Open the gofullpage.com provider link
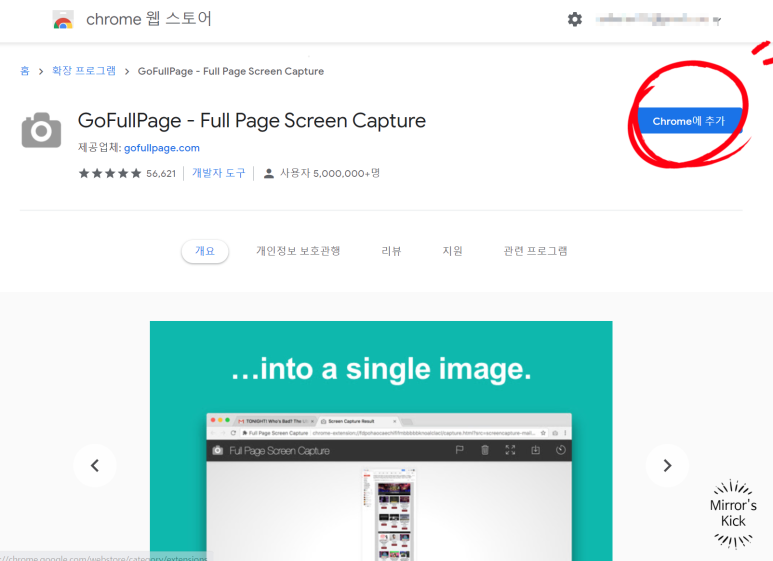773x561 pixels. click(162, 148)
